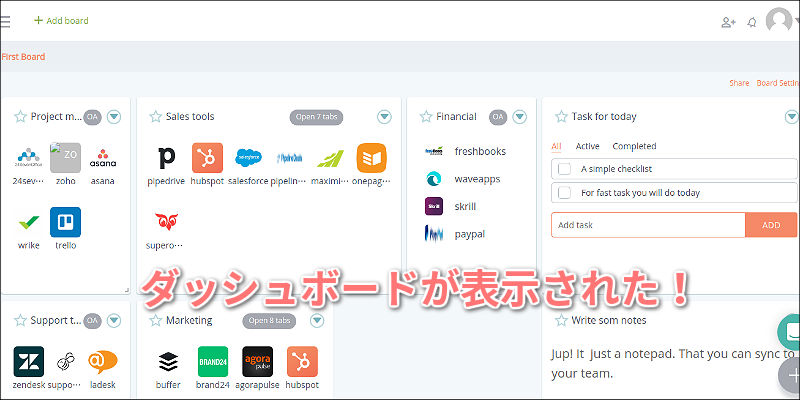Open the hubspot icon in Sales tools
800x400 pixels.
pos(207,158)
